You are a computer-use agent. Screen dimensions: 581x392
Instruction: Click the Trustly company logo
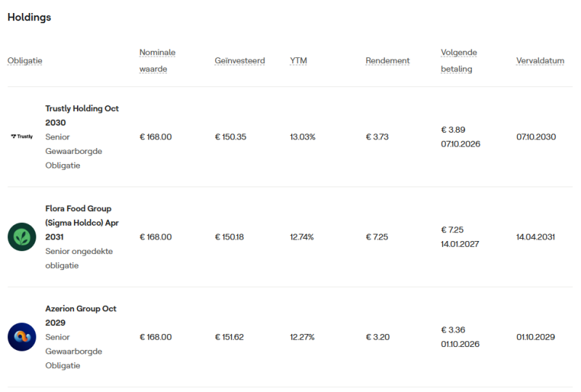[x=22, y=136]
